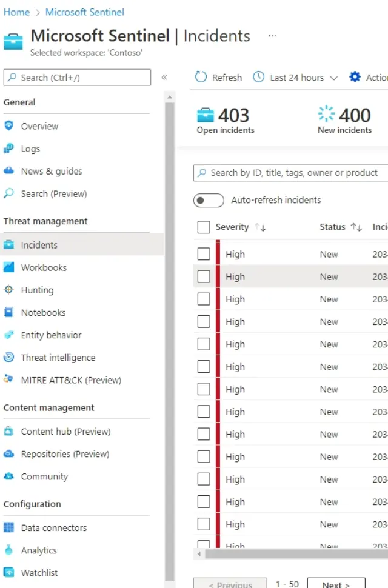Click the MITRE ATT&CK icon
Image resolution: width=388 pixels, height=588 pixels.
[x=8, y=379]
